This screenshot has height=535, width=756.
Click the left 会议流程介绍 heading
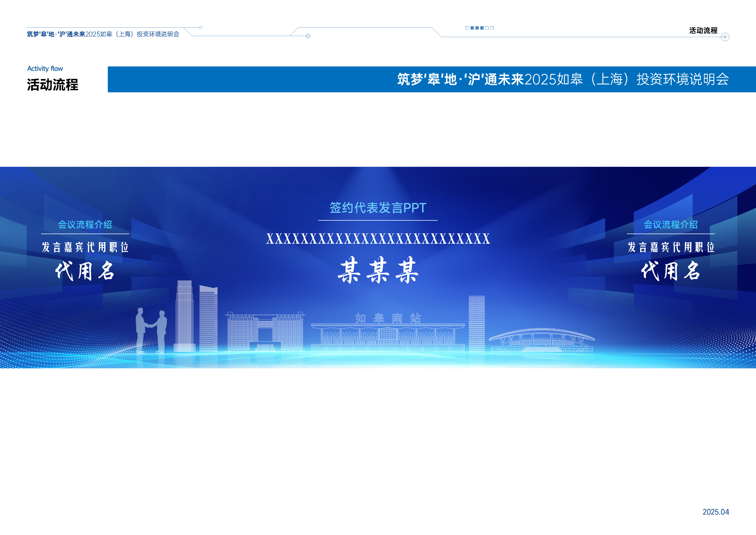(85, 224)
